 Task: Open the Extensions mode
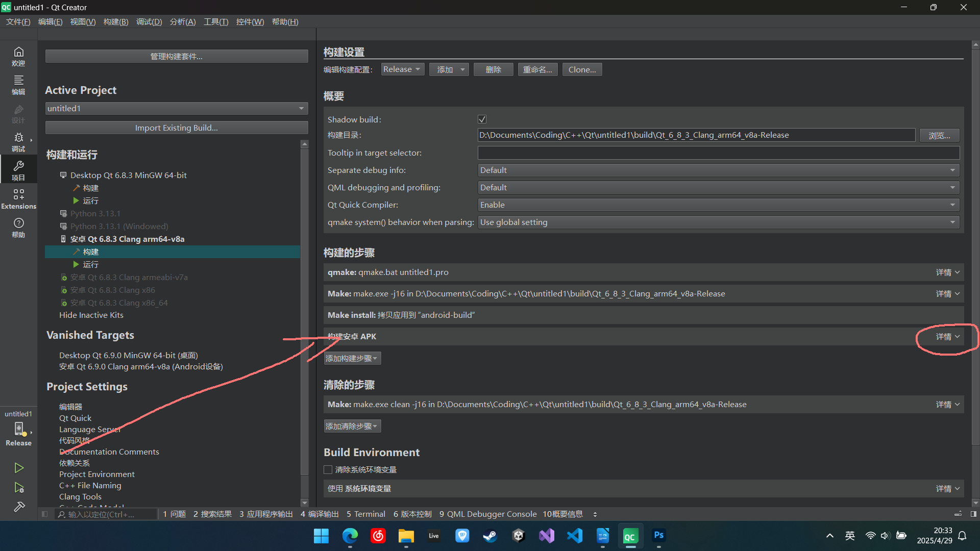point(18,199)
